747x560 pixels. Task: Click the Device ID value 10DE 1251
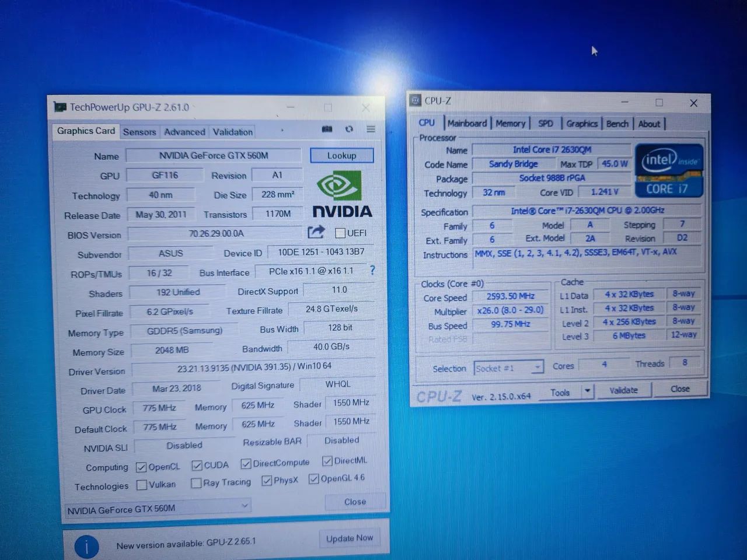tap(321, 252)
